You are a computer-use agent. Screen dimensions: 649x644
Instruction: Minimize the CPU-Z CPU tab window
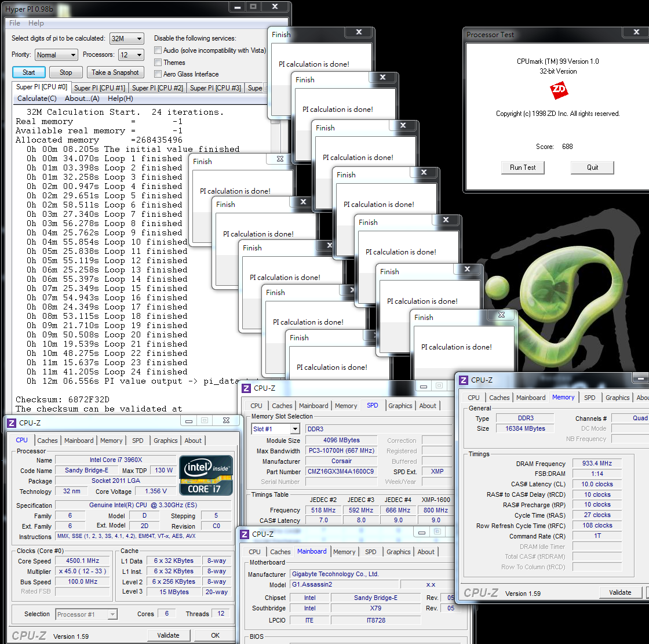pos(189,421)
